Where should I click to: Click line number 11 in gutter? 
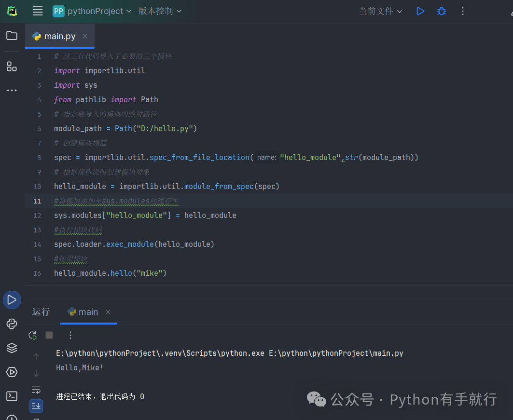(37, 201)
